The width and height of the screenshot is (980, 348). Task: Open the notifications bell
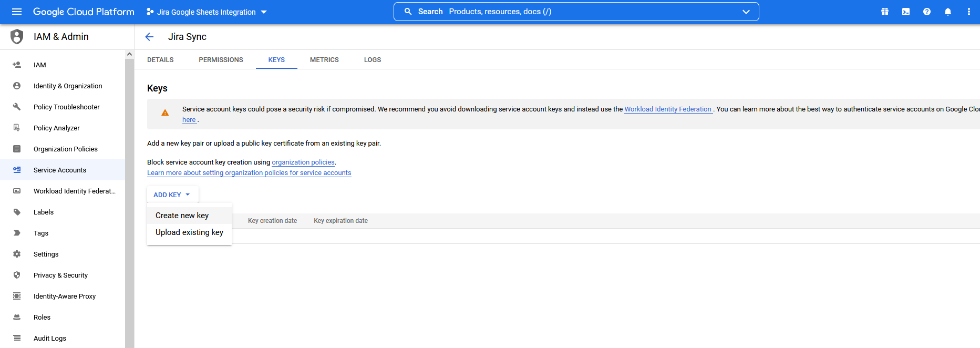(948, 12)
